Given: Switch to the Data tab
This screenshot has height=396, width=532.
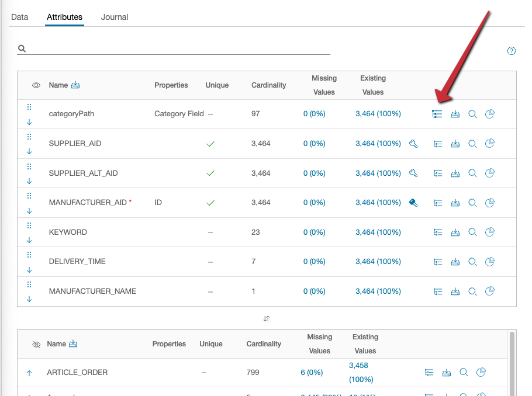Looking at the screenshot, I should point(19,17).
